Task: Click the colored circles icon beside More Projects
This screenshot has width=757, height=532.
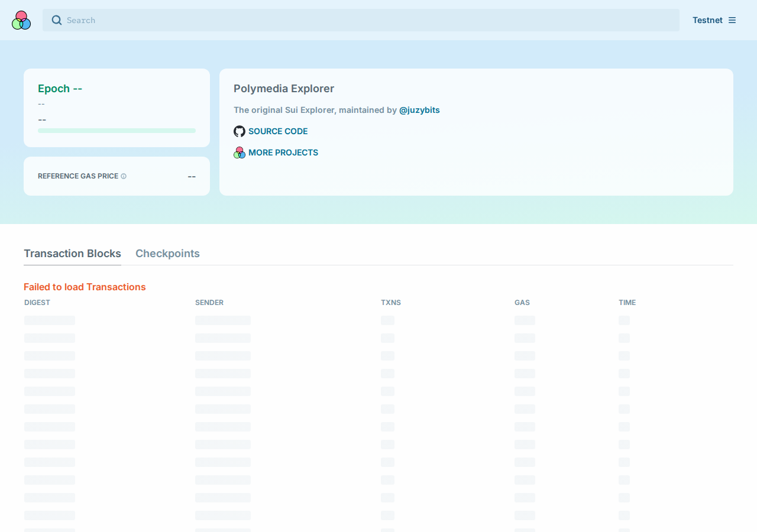Action: (240, 153)
